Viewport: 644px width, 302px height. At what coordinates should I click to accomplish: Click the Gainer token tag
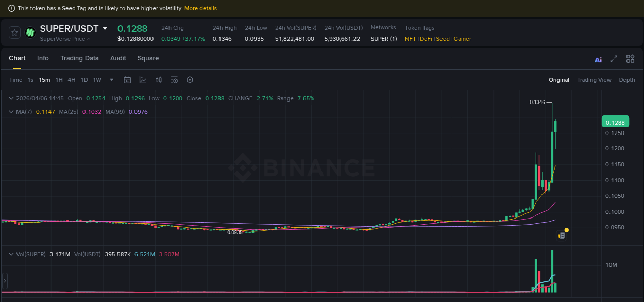[x=463, y=39]
